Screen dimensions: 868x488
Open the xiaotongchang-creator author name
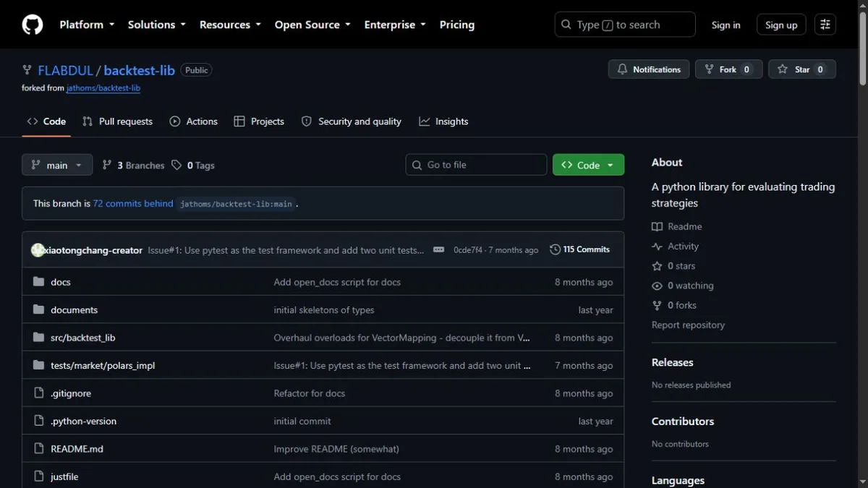(93, 250)
